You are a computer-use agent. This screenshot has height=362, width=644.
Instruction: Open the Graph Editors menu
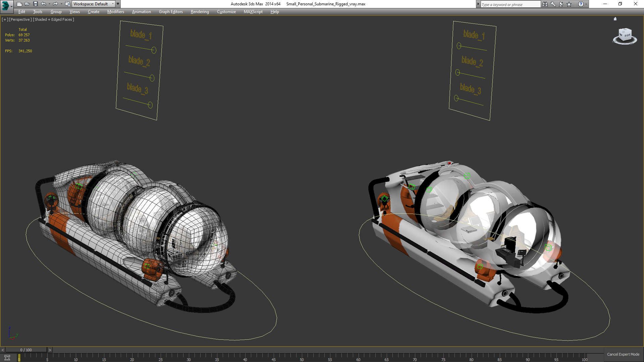[171, 12]
